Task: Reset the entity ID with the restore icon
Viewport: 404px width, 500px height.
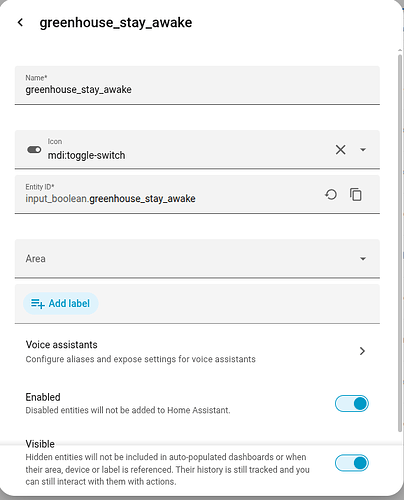Action: 331,195
